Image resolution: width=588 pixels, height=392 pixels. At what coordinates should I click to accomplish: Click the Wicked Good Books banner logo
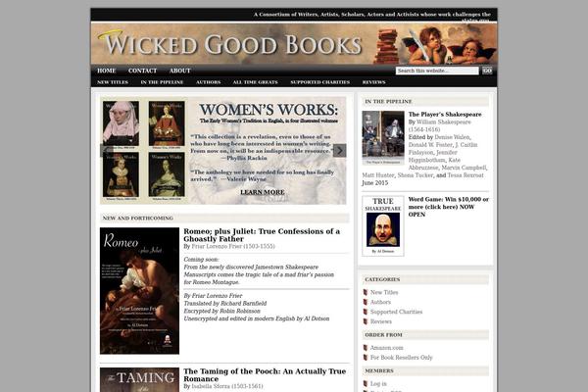(294, 44)
